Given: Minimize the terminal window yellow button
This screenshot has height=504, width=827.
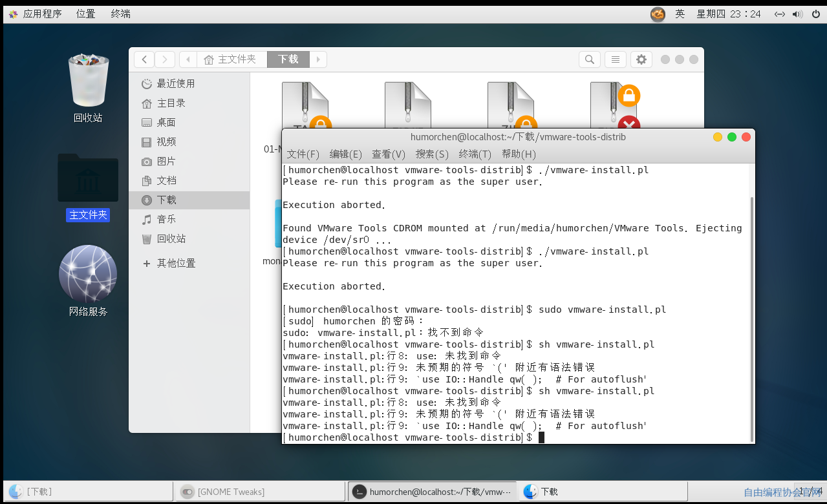Looking at the screenshot, I should (x=718, y=137).
